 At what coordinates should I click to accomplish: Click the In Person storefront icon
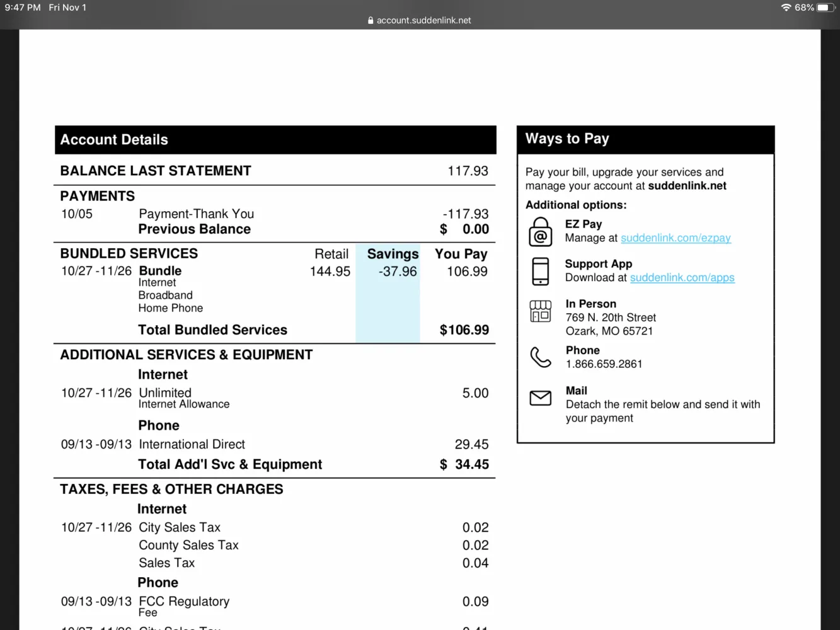click(x=541, y=311)
